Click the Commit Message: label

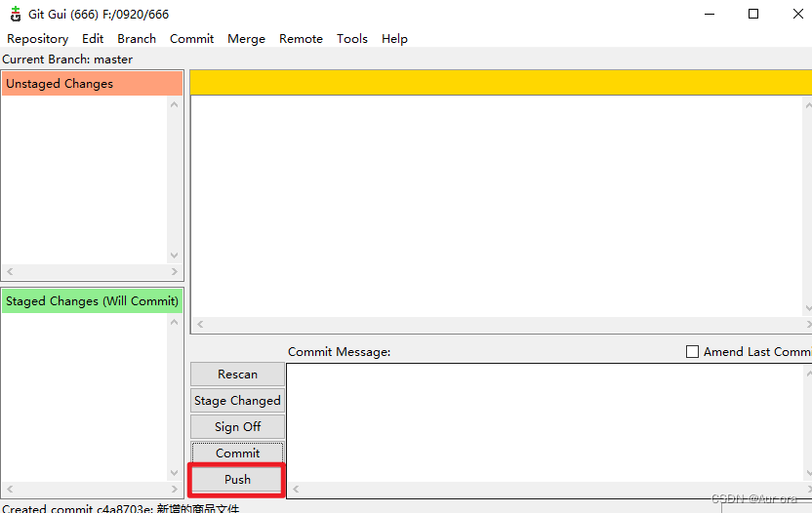coord(340,352)
